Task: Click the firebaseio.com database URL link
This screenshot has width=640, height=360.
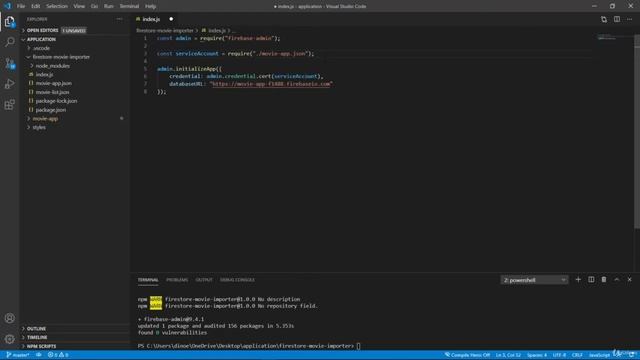Action: click(271, 84)
